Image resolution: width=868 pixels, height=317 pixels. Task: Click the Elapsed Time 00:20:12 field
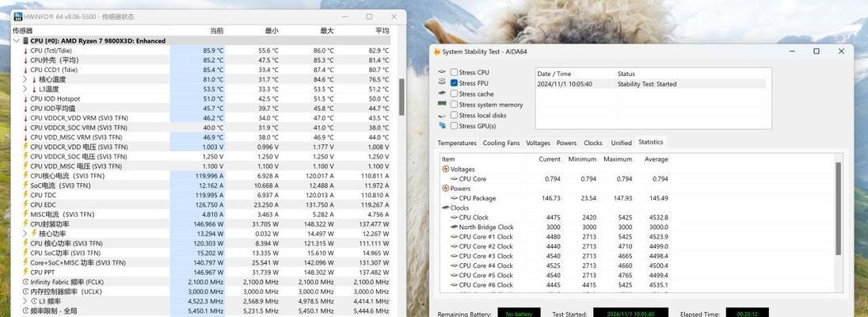[x=747, y=313]
